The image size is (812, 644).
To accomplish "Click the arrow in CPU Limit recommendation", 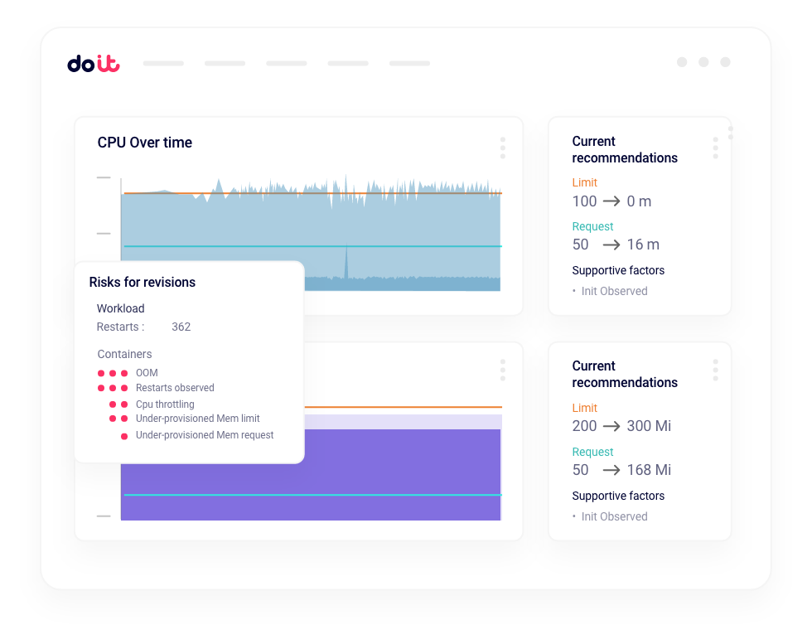I will [611, 201].
